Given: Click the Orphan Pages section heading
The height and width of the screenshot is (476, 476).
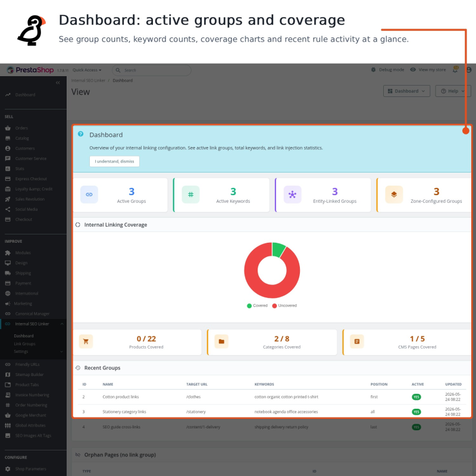Looking at the screenshot, I should pyautogui.click(x=120, y=455).
